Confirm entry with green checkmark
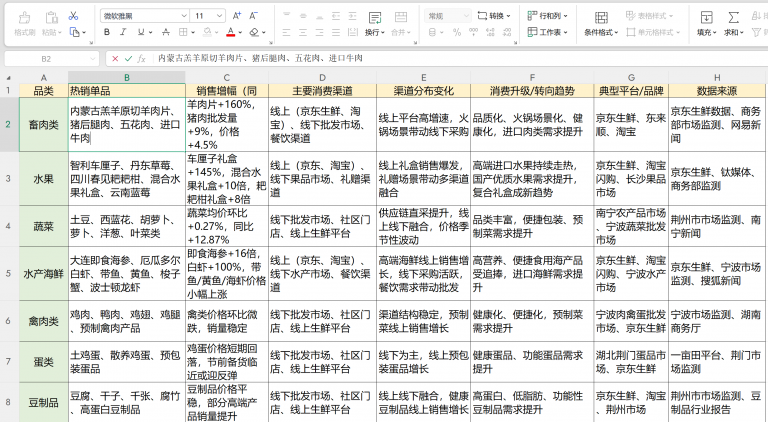 (128, 59)
